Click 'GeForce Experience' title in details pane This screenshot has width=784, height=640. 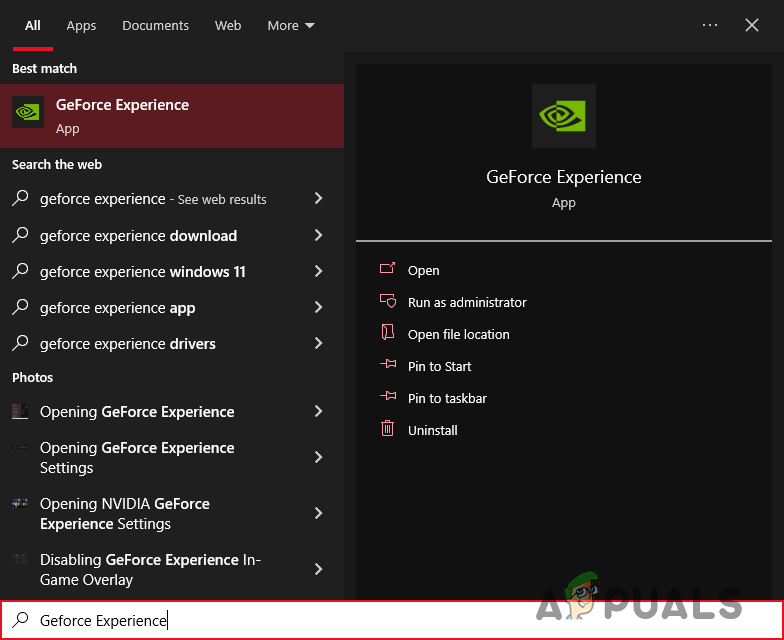(x=564, y=177)
